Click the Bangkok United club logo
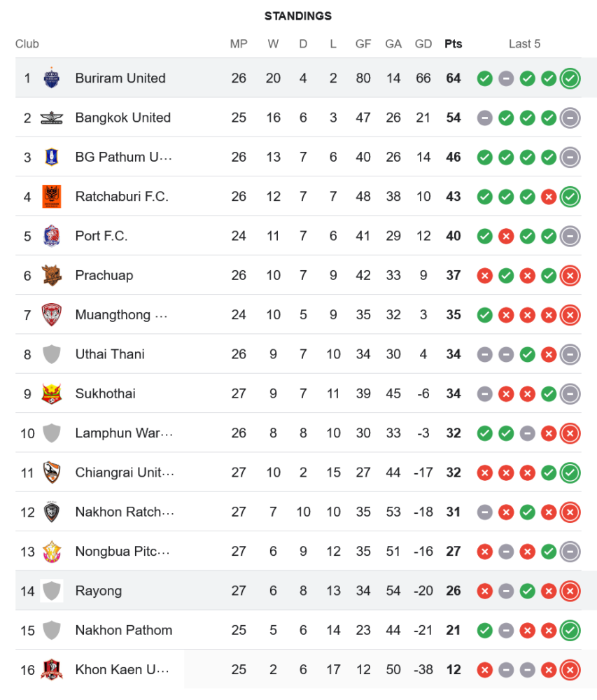The image size is (597, 700). tap(52, 118)
